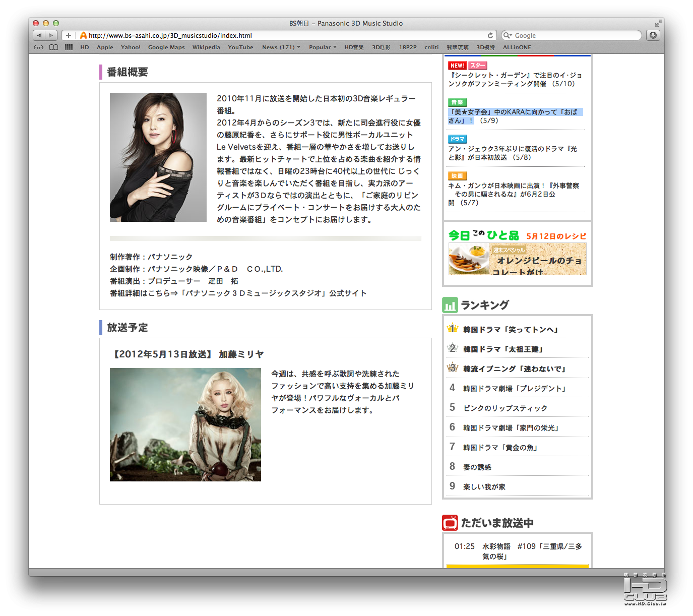
Task: Open ranking item 韓国ドラマ「笑ってトンヘ」
Action: [x=511, y=330]
